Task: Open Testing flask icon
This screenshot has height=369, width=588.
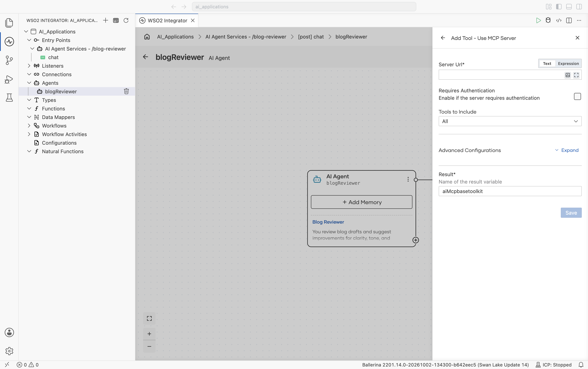Action: coord(9,98)
